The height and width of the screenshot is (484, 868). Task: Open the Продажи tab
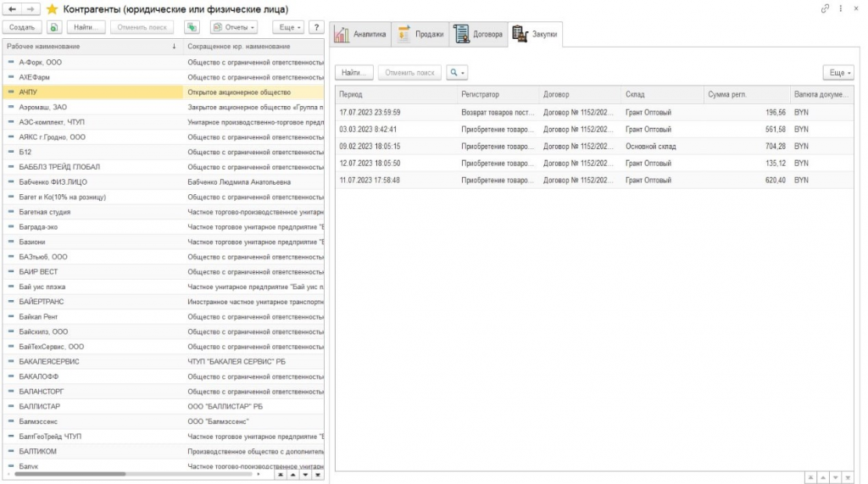[x=423, y=35]
